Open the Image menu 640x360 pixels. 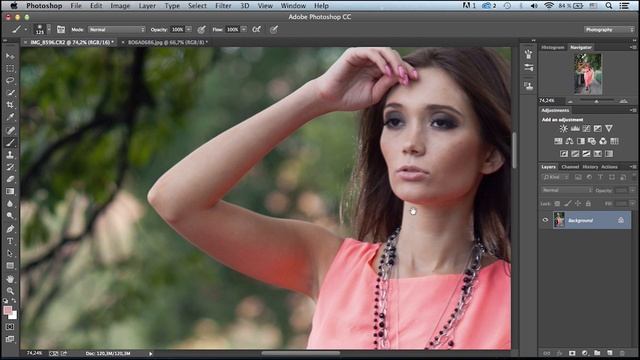tap(120, 6)
